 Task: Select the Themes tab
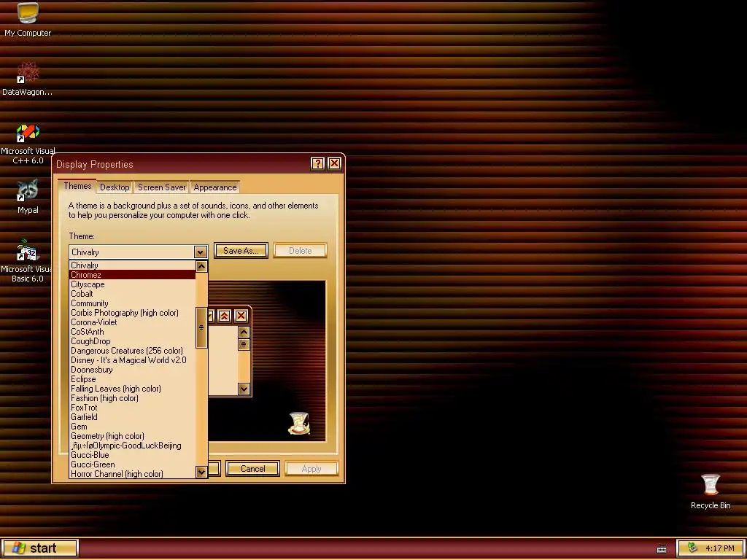77,186
